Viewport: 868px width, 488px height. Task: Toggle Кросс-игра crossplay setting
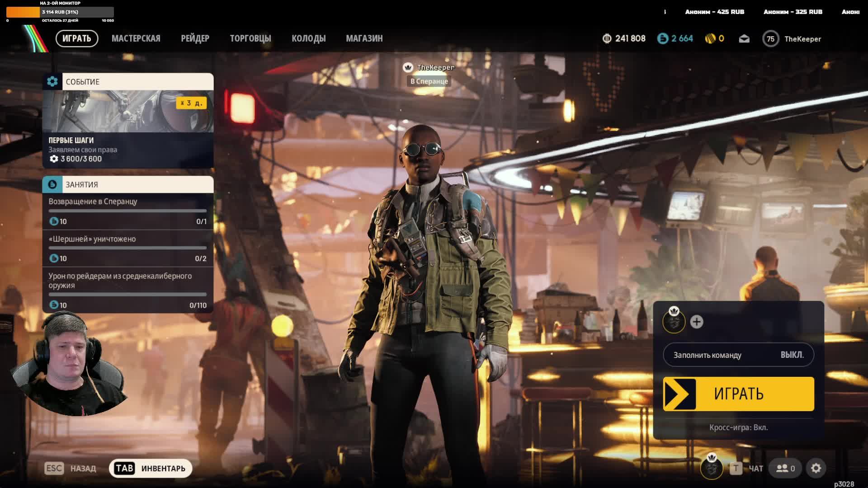pyautogui.click(x=738, y=427)
